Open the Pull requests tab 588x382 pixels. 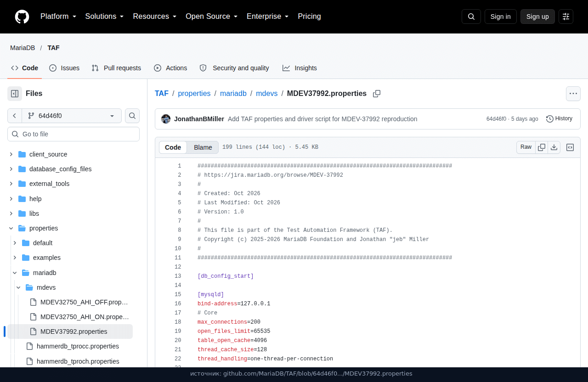pyautogui.click(x=116, y=68)
